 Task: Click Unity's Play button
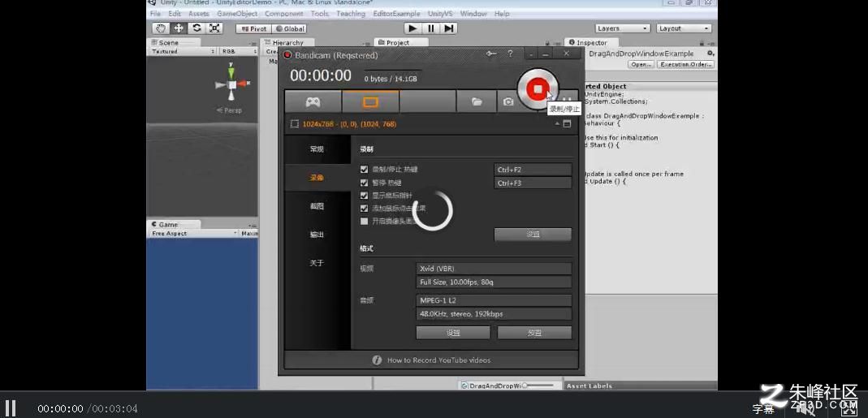pyautogui.click(x=412, y=28)
